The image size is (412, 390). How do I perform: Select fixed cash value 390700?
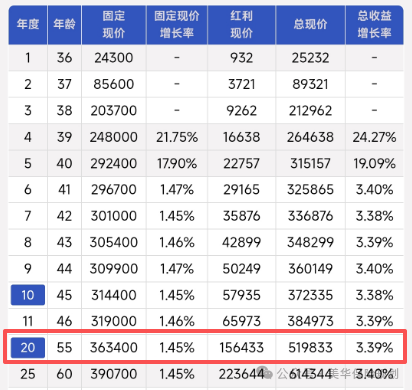tap(114, 374)
